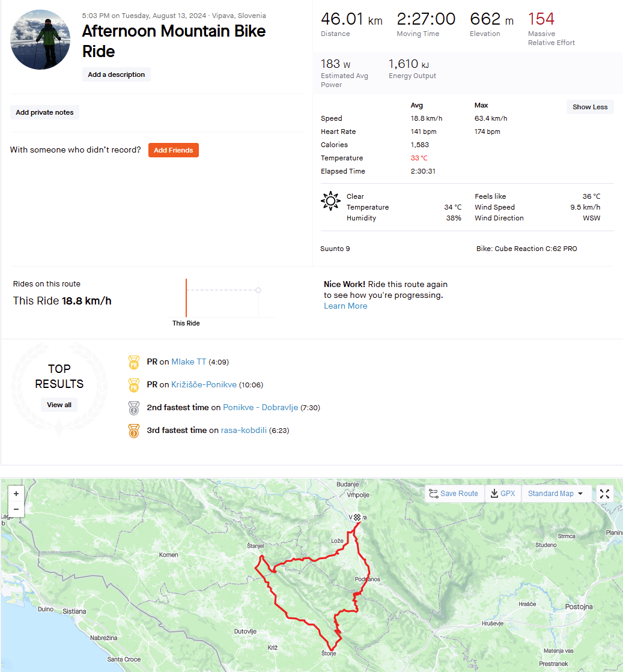Add a description to the ride
The height and width of the screenshot is (672, 623).
[x=116, y=74]
